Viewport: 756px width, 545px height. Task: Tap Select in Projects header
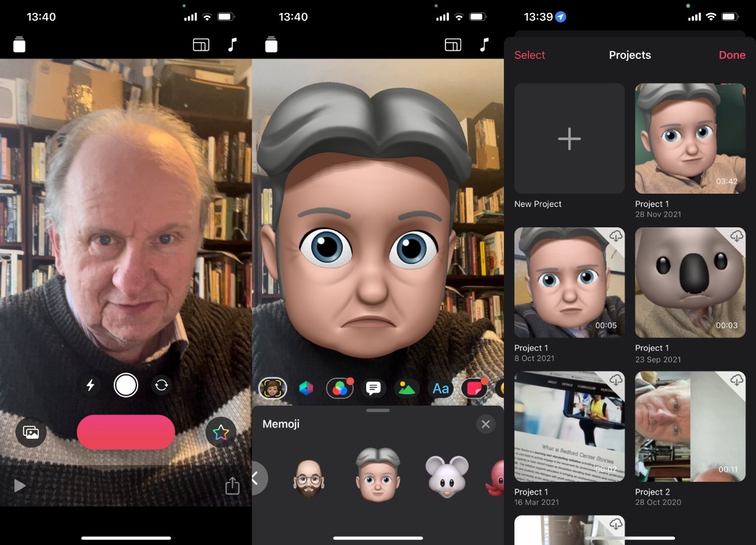point(530,55)
